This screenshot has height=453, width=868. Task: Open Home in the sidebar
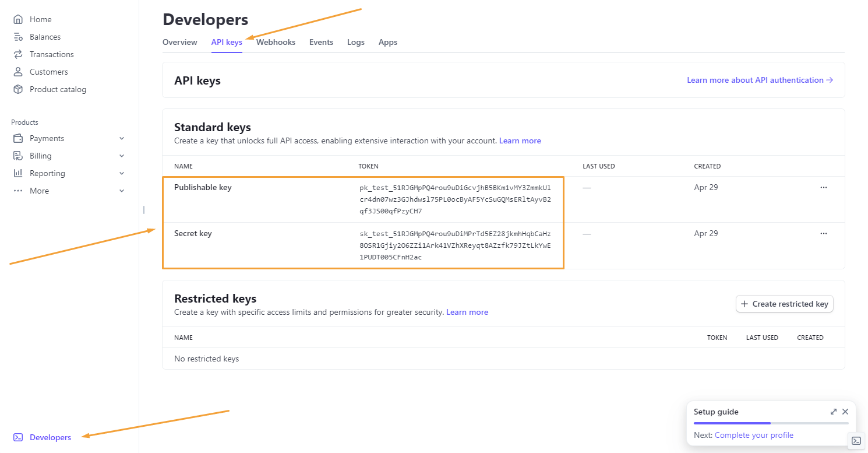tap(41, 19)
